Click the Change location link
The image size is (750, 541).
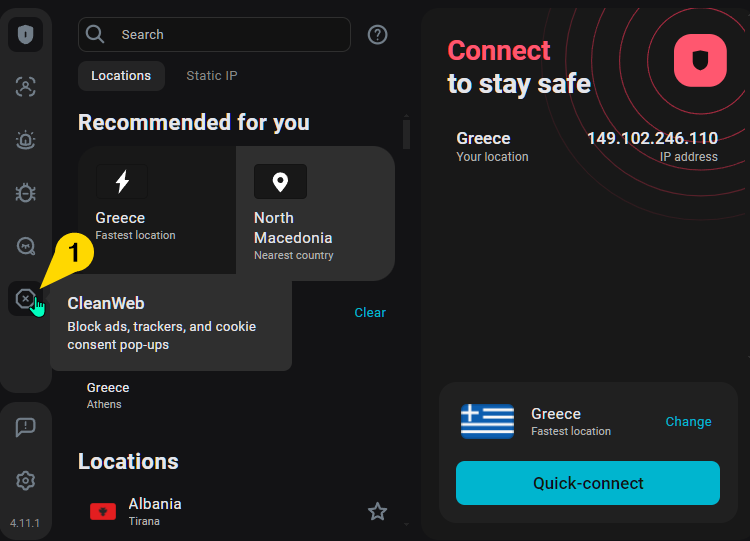(688, 421)
